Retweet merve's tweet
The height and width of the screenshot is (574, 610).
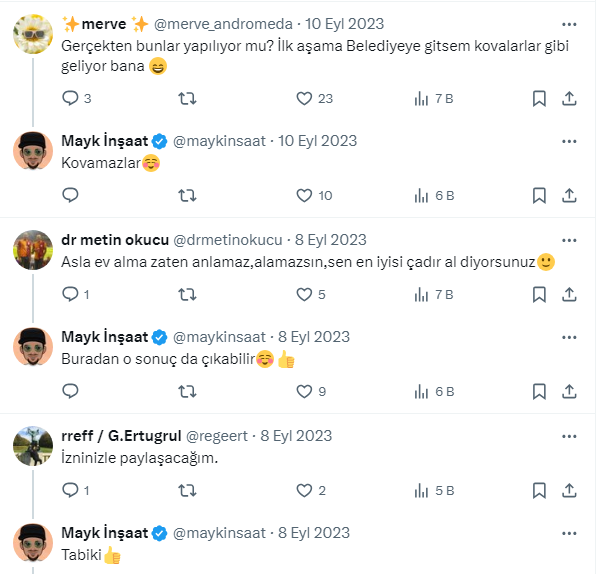click(x=186, y=98)
